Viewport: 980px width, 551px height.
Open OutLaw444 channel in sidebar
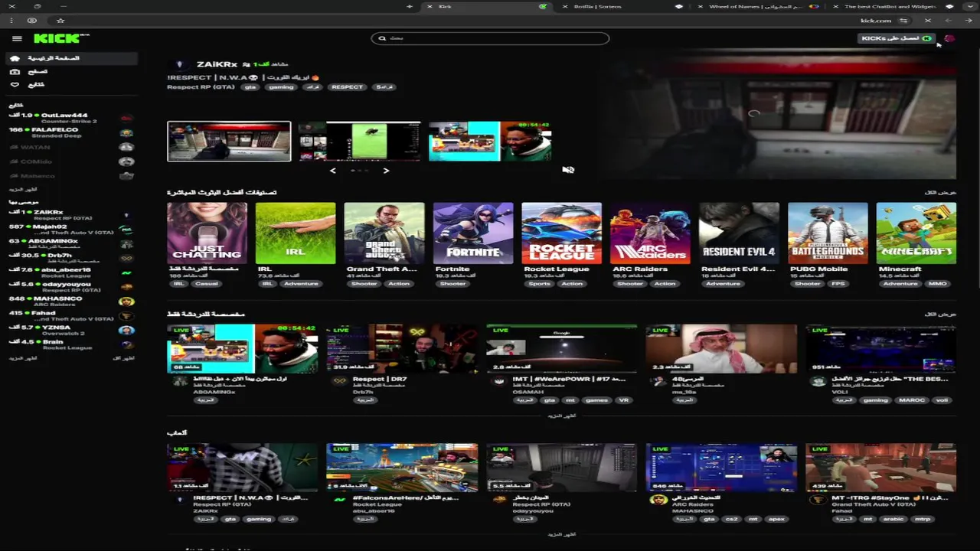[x=72, y=118]
